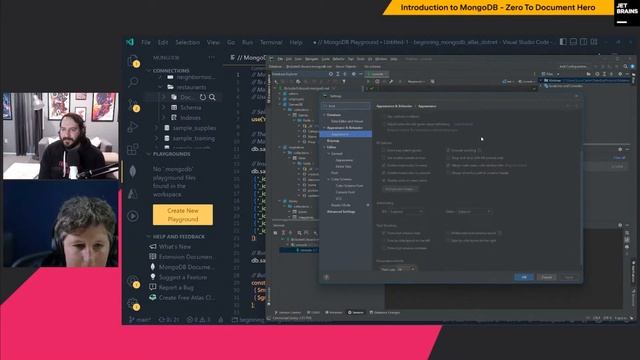Open the Extensions view in activity bar

133,149
